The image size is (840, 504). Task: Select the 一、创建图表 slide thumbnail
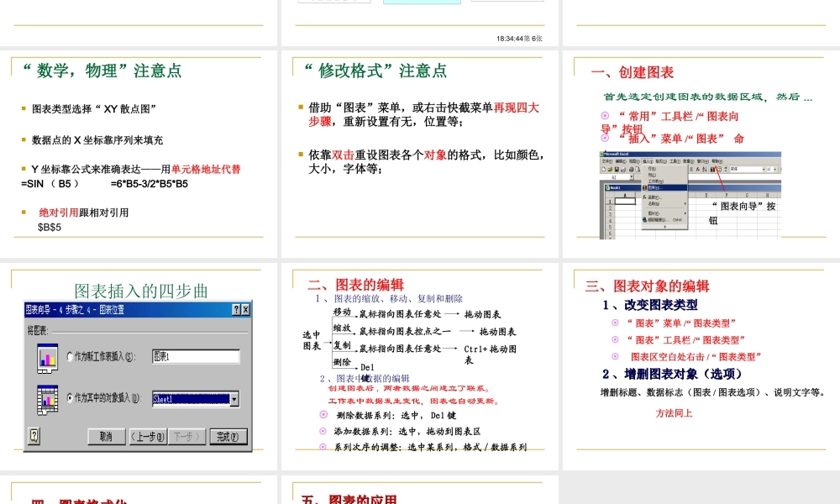click(701, 154)
